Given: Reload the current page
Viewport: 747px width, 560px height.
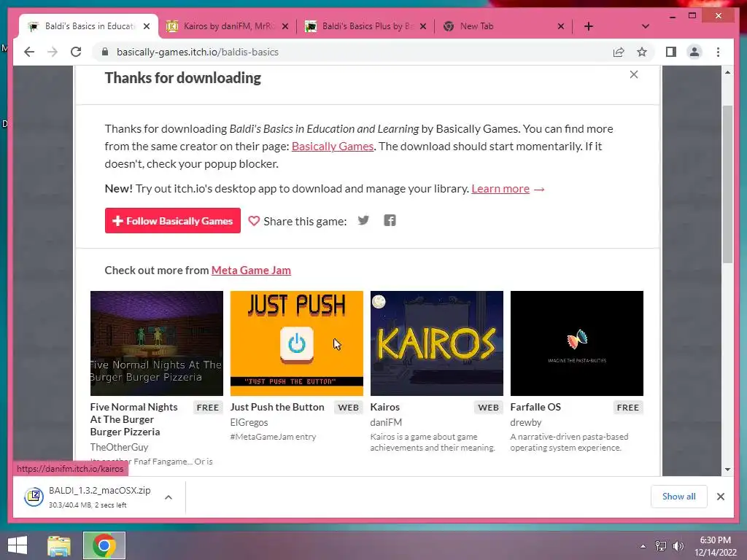Looking at the screenshot, I should click(76, 52).
